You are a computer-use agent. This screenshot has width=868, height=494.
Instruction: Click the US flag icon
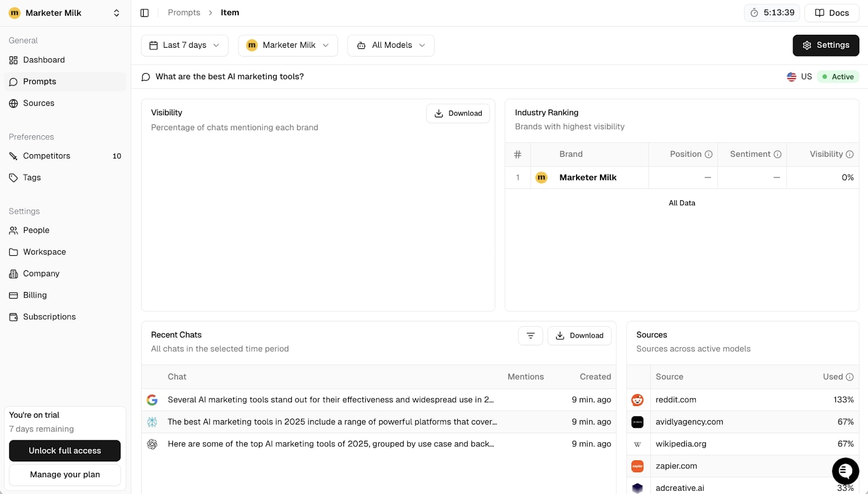[x=792, y=77]
